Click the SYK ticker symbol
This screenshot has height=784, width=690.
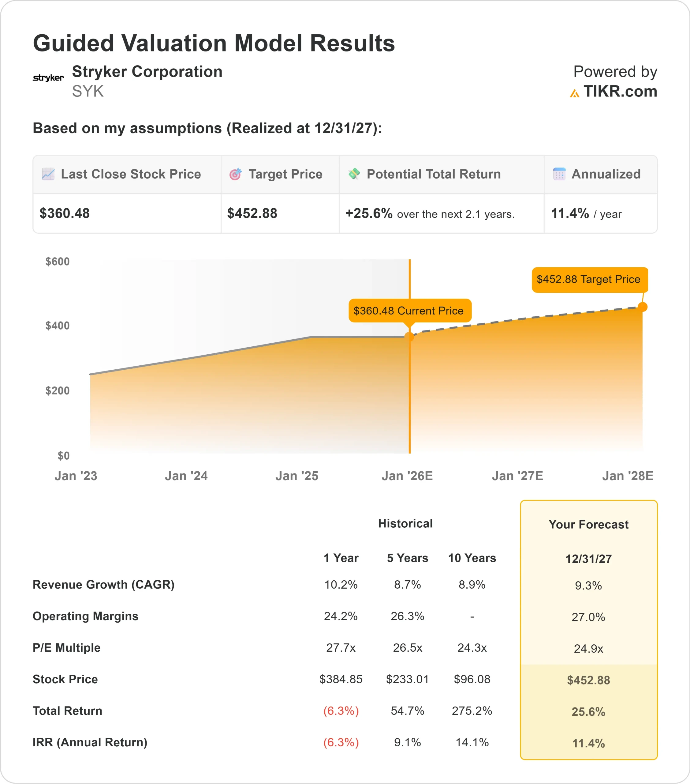point(88,91)
